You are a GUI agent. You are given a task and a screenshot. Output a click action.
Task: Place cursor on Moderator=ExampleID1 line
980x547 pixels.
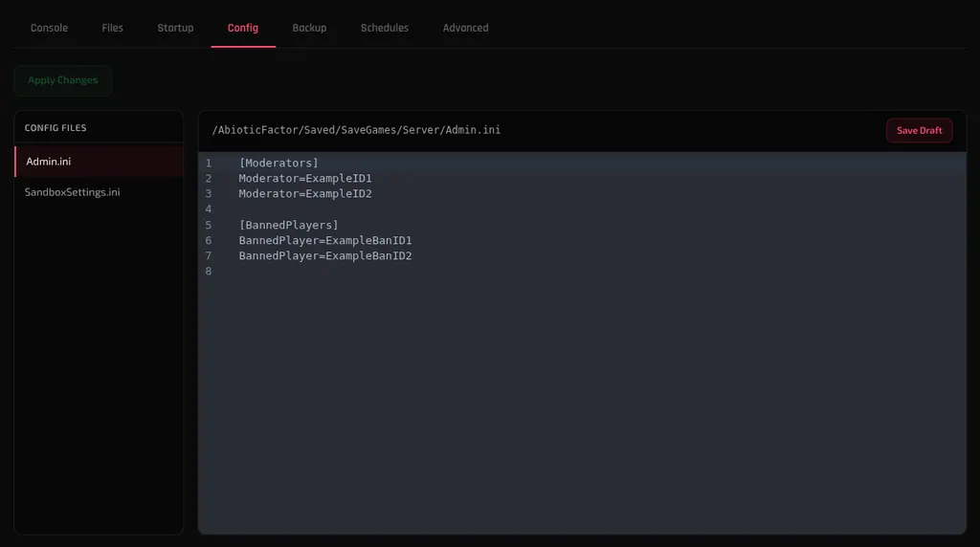305,179
